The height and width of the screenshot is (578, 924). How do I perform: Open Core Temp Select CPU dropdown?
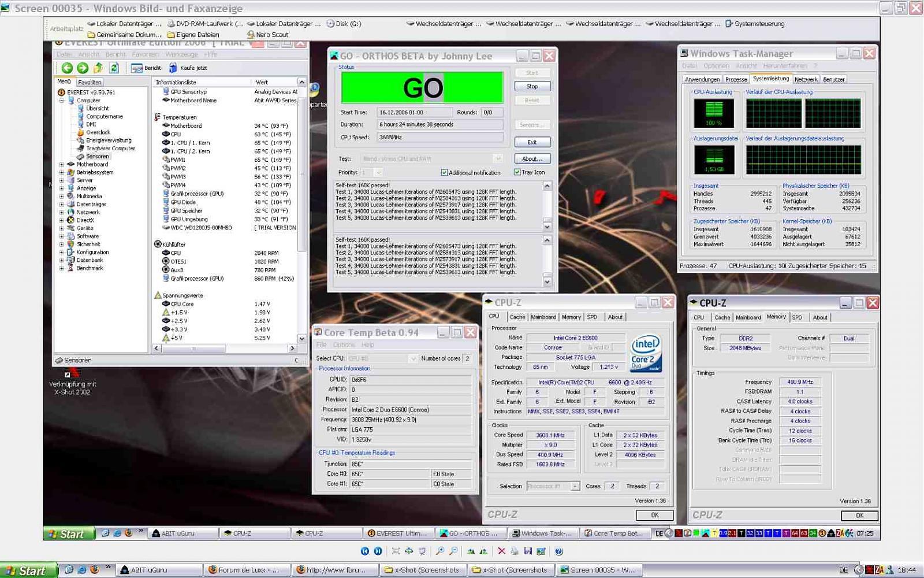(x=412, y=358)
